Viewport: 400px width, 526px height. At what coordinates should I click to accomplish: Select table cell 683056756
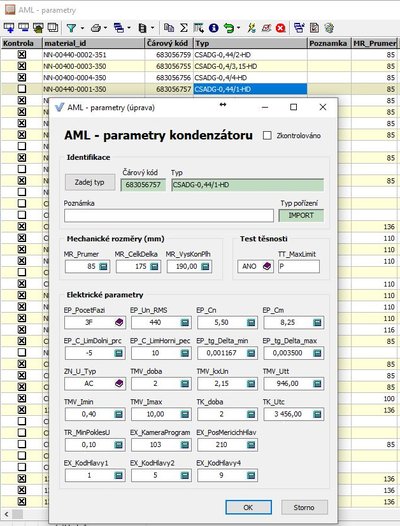169,77
